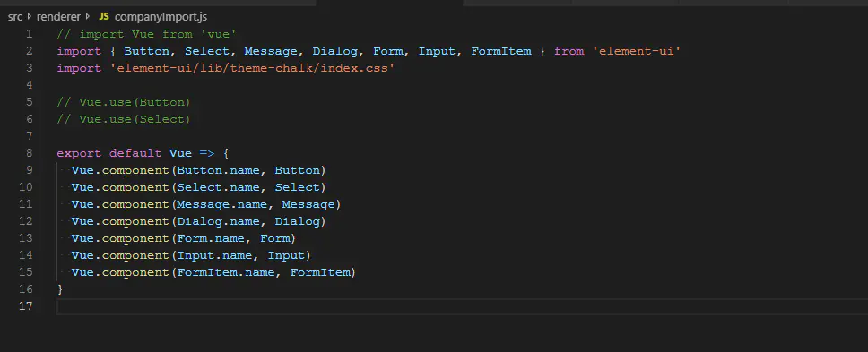Click the export keyword on line 8
The image size is (868, 352).
click(79, 153)
